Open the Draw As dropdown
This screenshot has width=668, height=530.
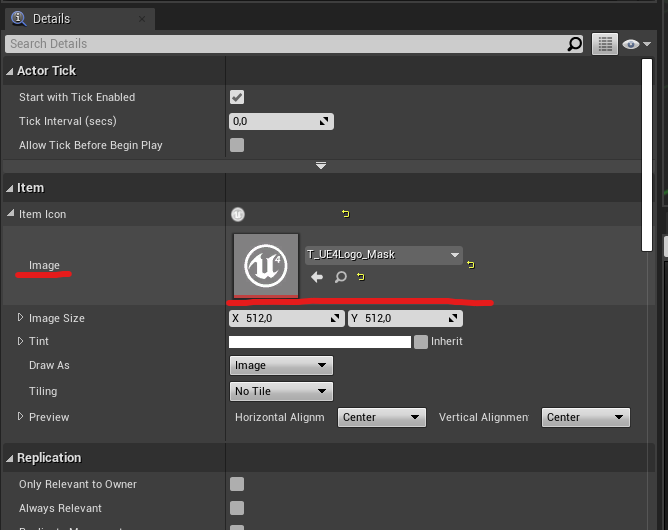pyautogui.click(x=280, y=366)
